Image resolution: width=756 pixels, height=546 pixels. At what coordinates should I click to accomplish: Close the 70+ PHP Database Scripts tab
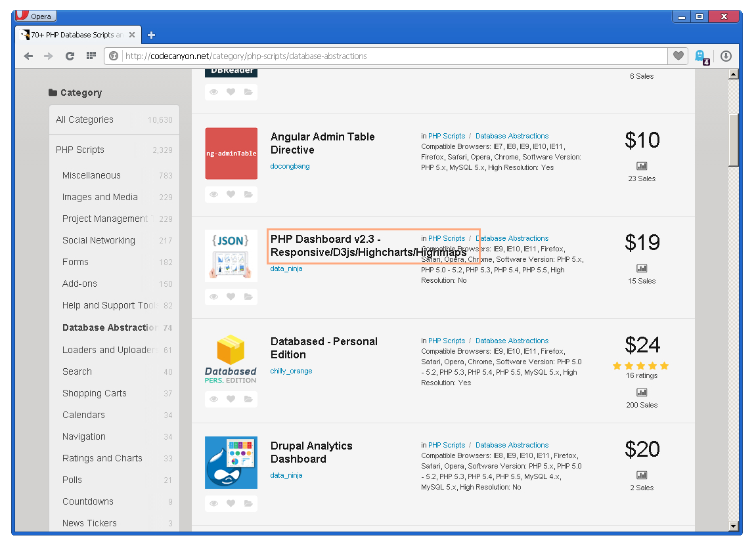pos(131,35)
